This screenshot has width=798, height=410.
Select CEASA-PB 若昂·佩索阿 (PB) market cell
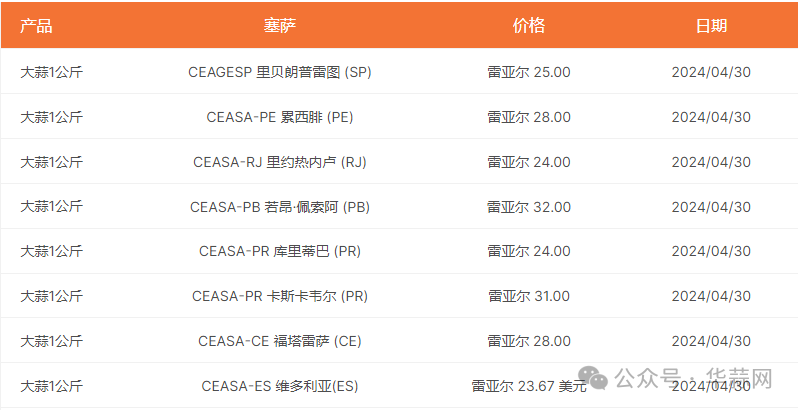tap(280, 207)
